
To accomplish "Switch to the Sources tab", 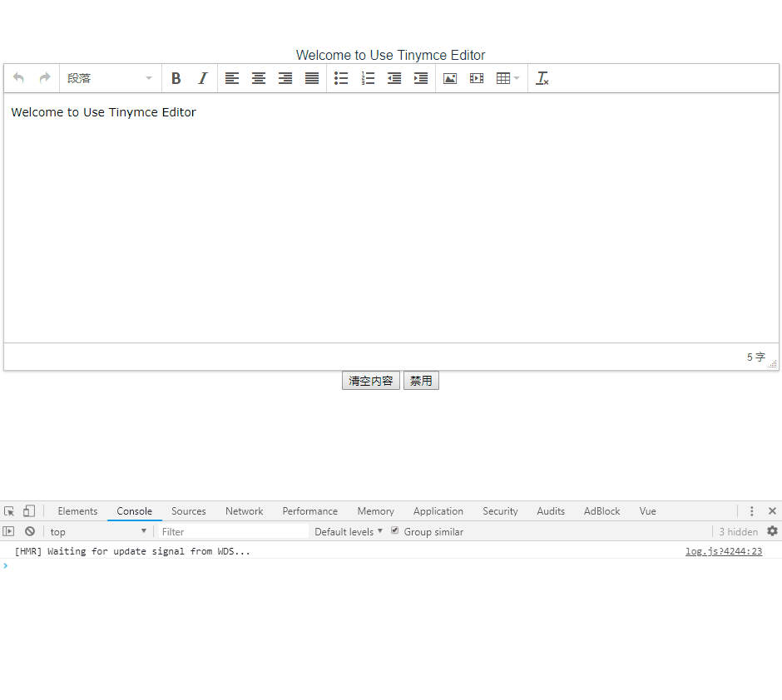I will coord(189,511).
